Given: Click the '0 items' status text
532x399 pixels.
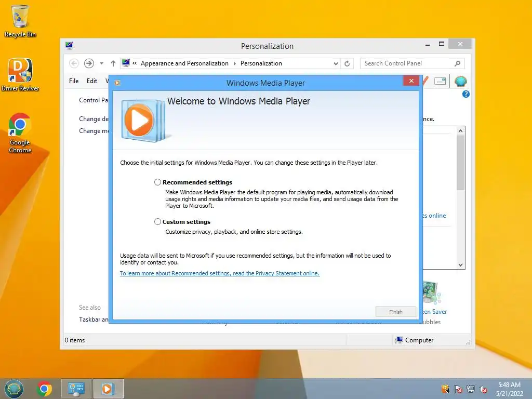Looking at the screenshot, I should tap(75, 340).
